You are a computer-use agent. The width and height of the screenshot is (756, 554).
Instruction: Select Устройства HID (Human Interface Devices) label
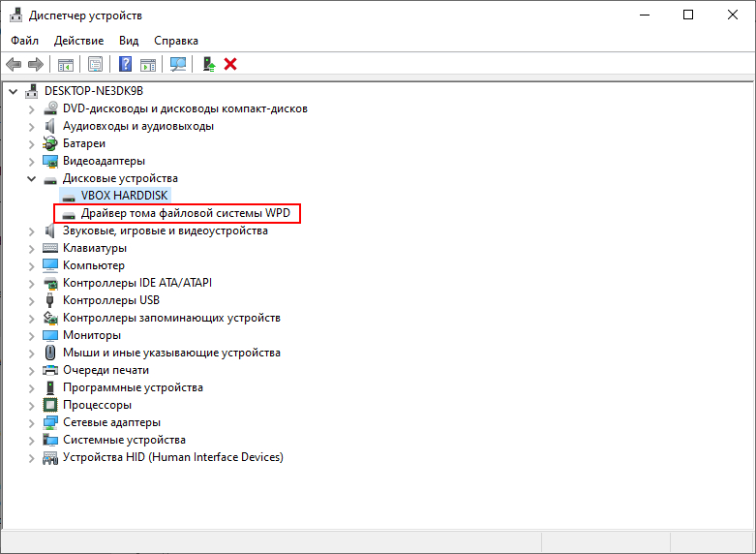point(173,457)
